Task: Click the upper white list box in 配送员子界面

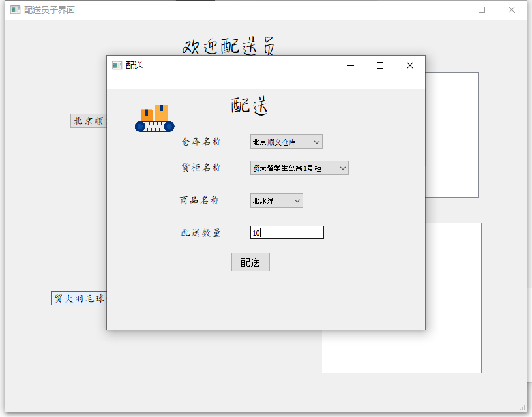Action: click(x=452, y=135)
